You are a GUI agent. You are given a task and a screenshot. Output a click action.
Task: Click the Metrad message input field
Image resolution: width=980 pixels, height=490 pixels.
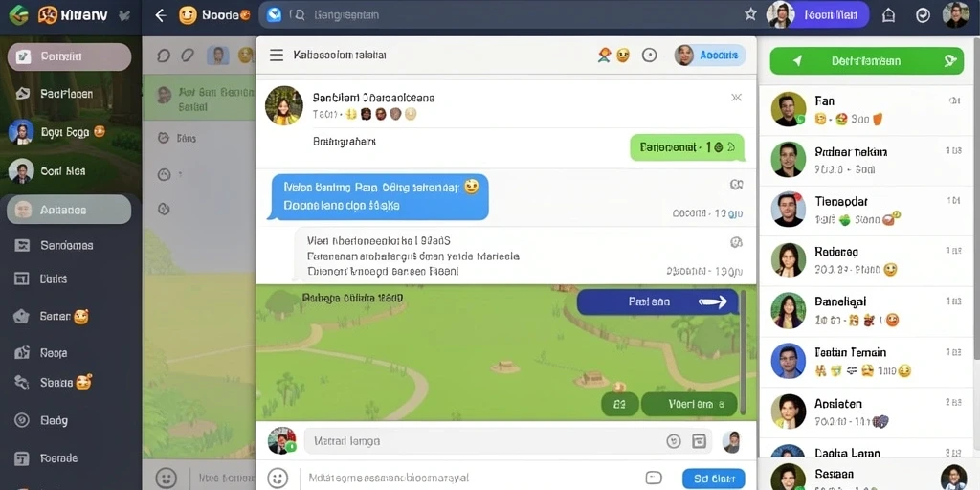click(507, 440)
